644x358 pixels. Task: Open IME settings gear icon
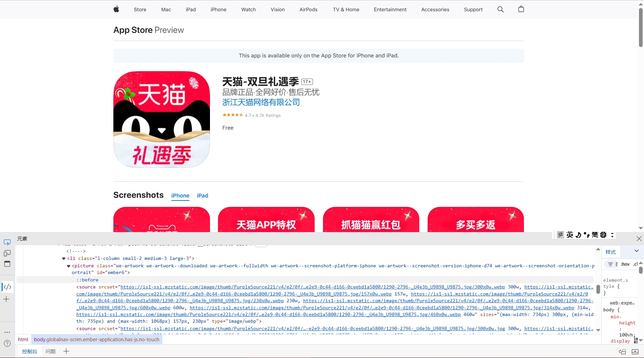[x=603, y=235]
